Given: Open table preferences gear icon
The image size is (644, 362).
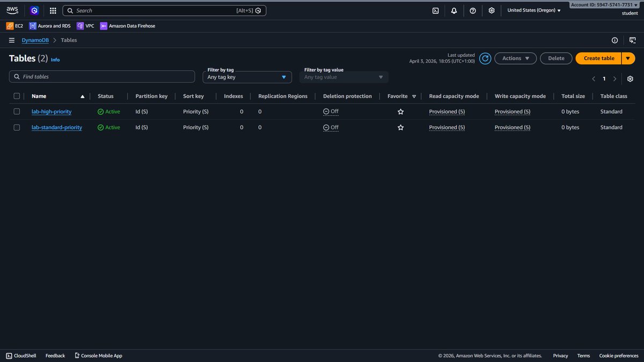Looking at the screenshot, I should (x=630, y=79).
